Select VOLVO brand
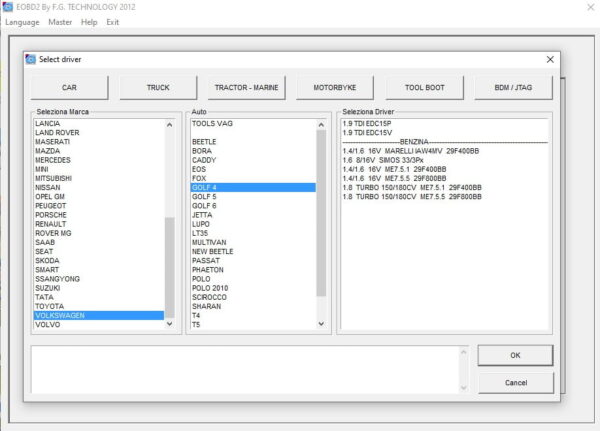 (99, 325)
